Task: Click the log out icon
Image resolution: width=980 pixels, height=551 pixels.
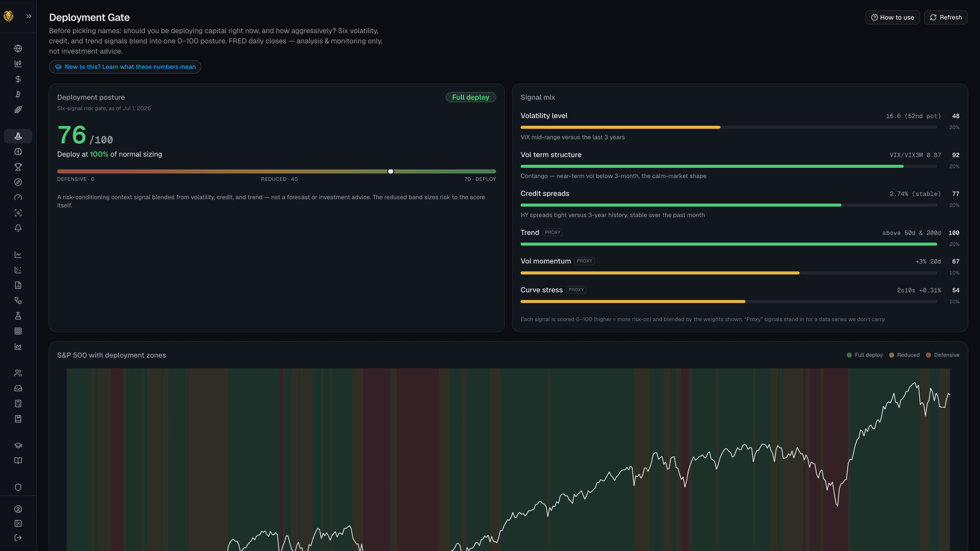Action: coord(18,538)
